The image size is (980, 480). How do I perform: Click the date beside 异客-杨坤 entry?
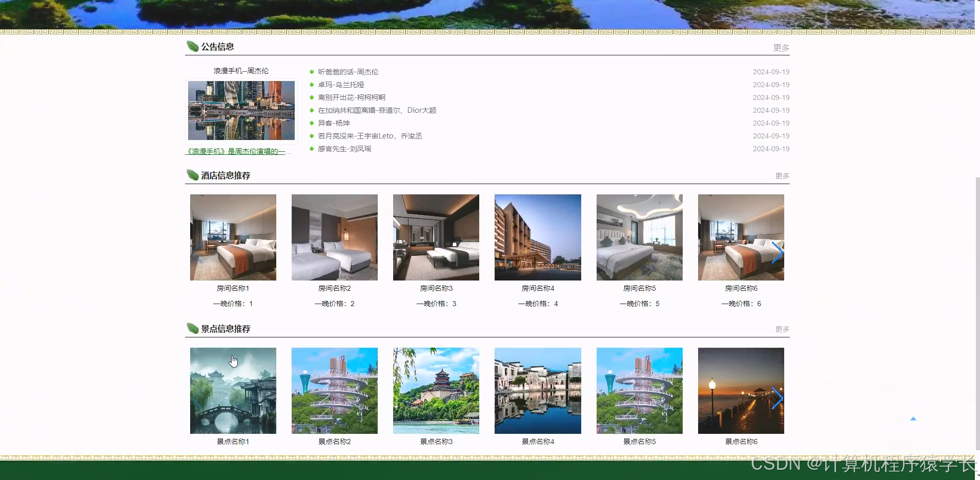point(771,123)
